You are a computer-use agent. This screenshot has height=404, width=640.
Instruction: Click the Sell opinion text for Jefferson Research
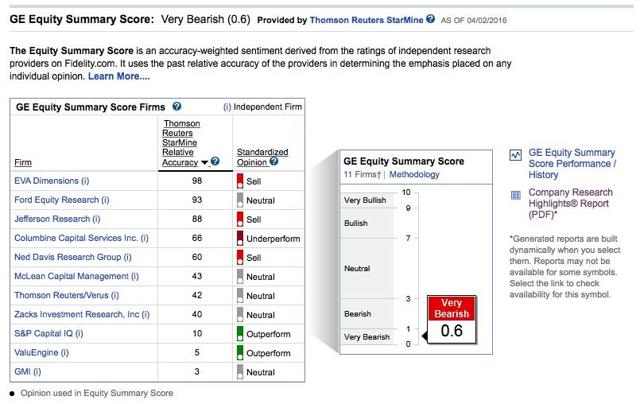(x=253, y=220)
